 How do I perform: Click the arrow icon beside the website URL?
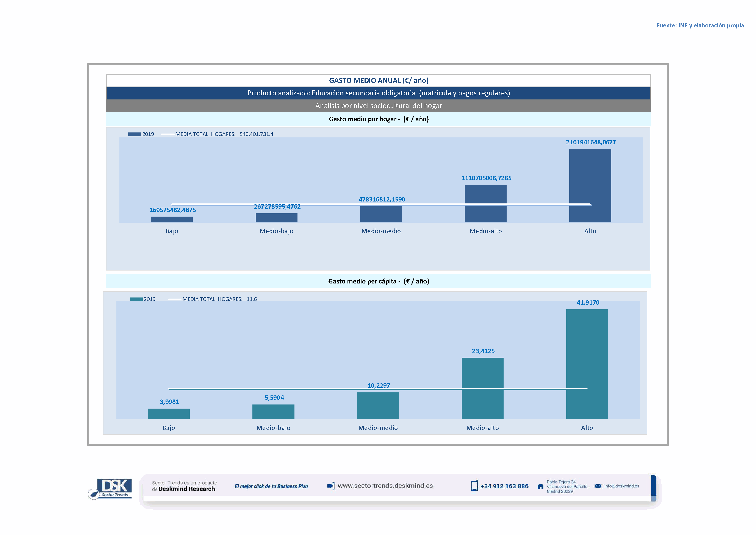tap(331, 486)
